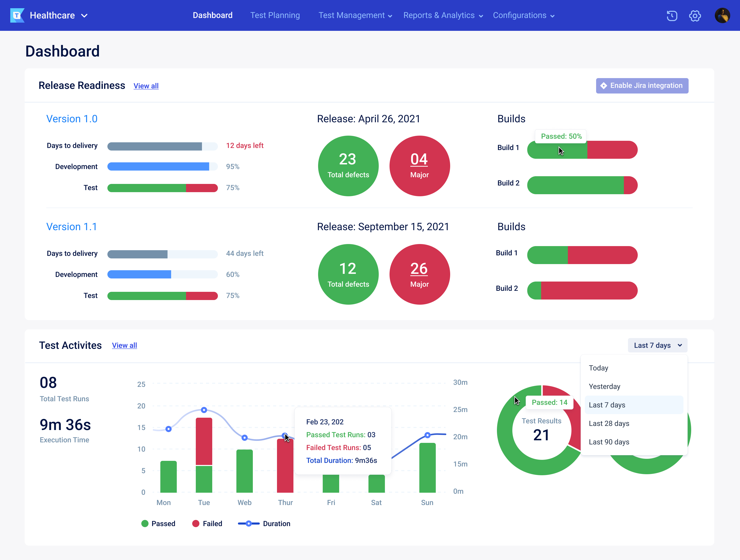This screenshot has width=740, height=560.
Task: Click the Passed legend dot below the chart
Action: 145,523
